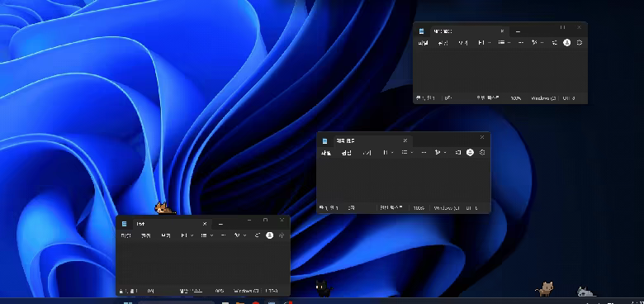Close the document tab in lower-left Notepad
This screenshot has height=304, width=644.
coord(205,224)
